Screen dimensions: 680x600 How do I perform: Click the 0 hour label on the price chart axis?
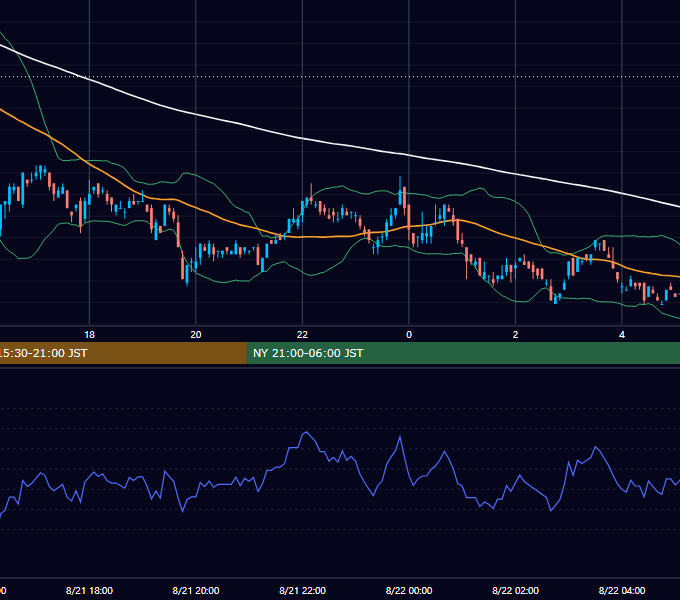[409, 335]
